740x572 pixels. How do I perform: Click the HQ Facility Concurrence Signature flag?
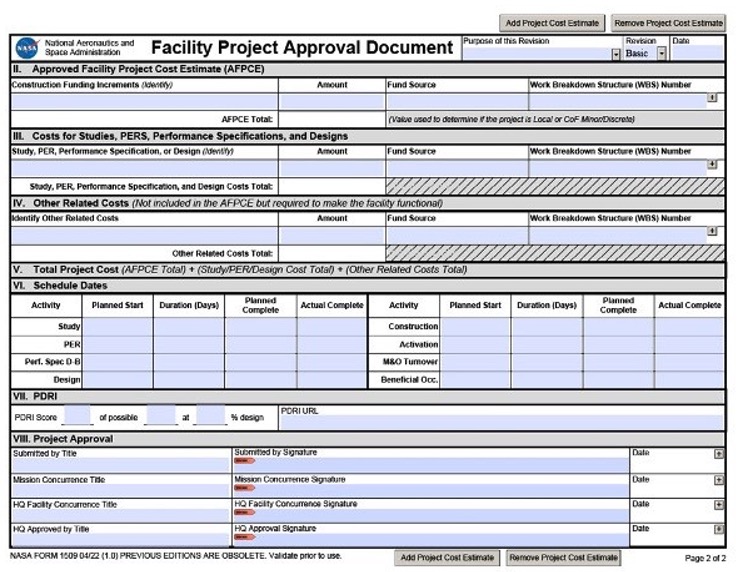tap(245, 512)
